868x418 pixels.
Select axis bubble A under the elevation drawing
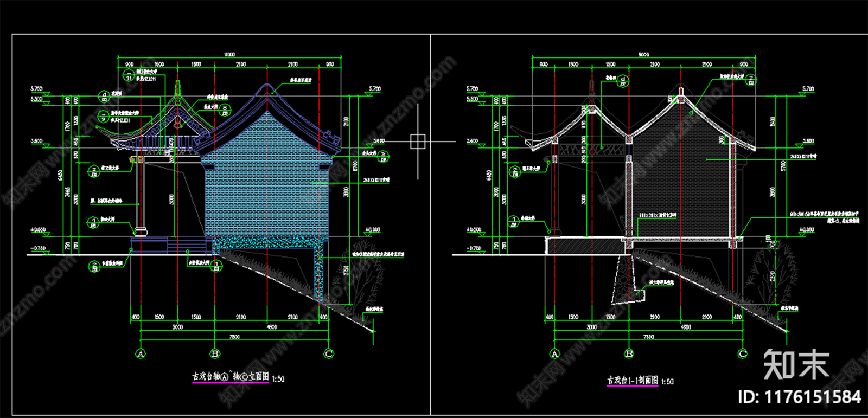click(x=141, y=354)
